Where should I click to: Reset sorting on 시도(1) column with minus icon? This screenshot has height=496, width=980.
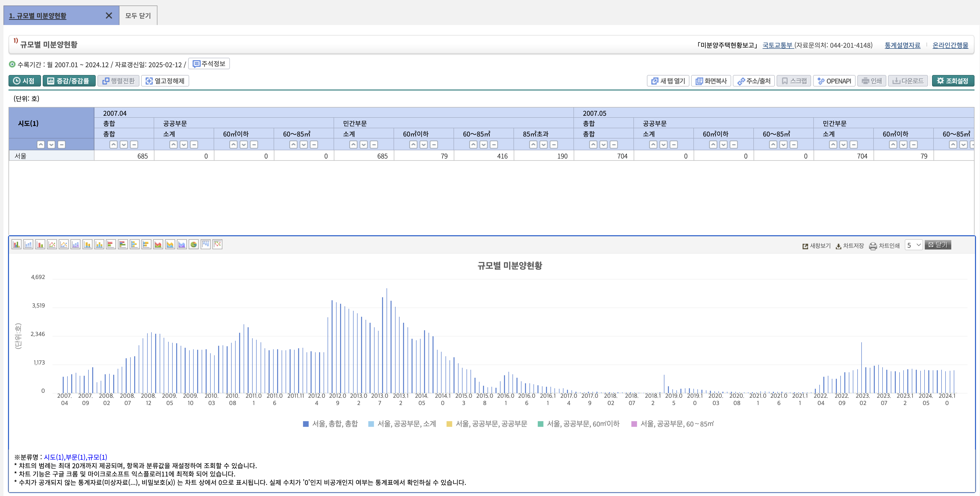click(61, 145)
